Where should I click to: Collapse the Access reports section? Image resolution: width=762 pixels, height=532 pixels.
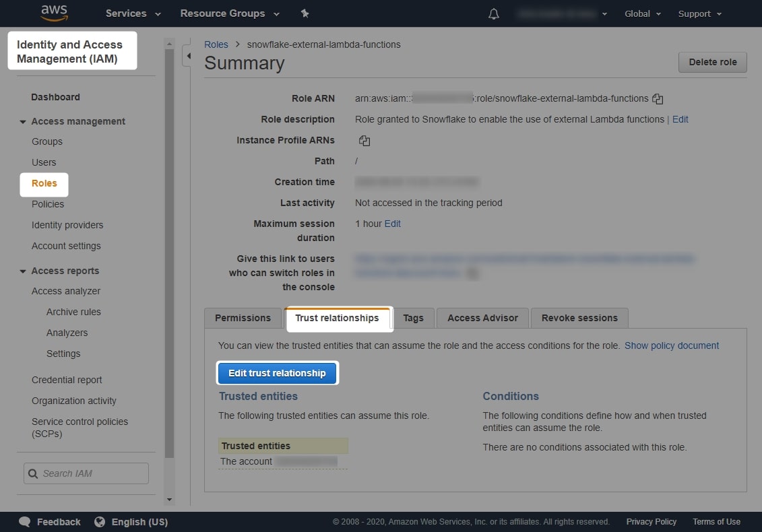[x=22, y=271]
